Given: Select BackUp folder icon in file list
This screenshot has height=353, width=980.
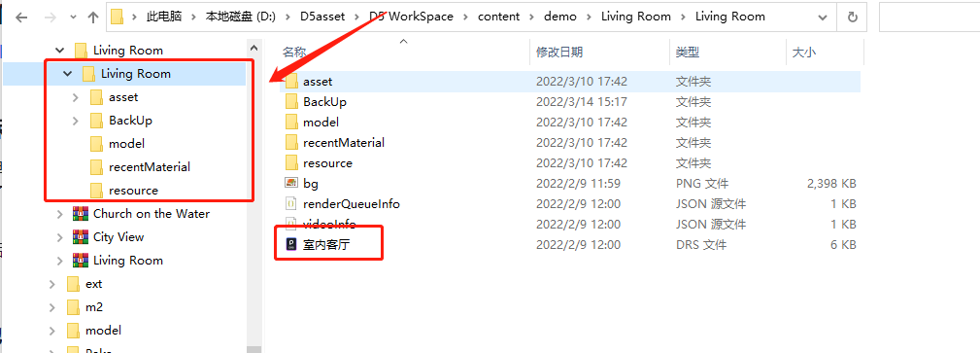Looking at the screenshot, I should pos(291,102).
